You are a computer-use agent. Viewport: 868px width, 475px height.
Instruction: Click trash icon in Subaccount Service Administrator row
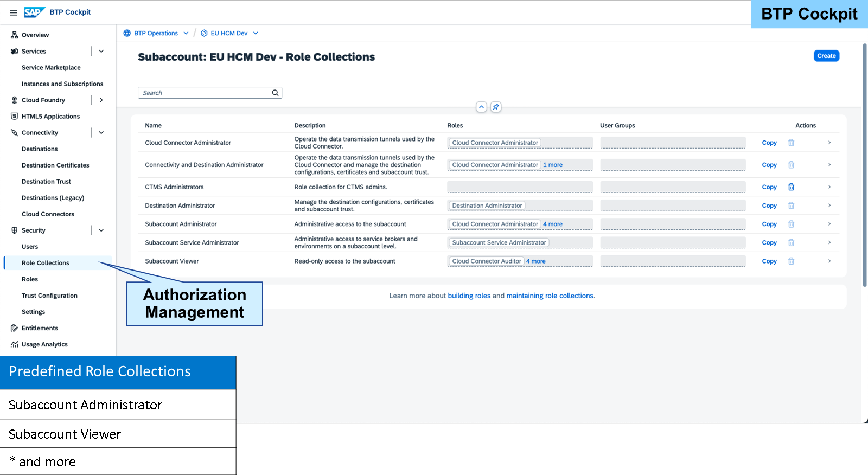click(x=791, y=242)
